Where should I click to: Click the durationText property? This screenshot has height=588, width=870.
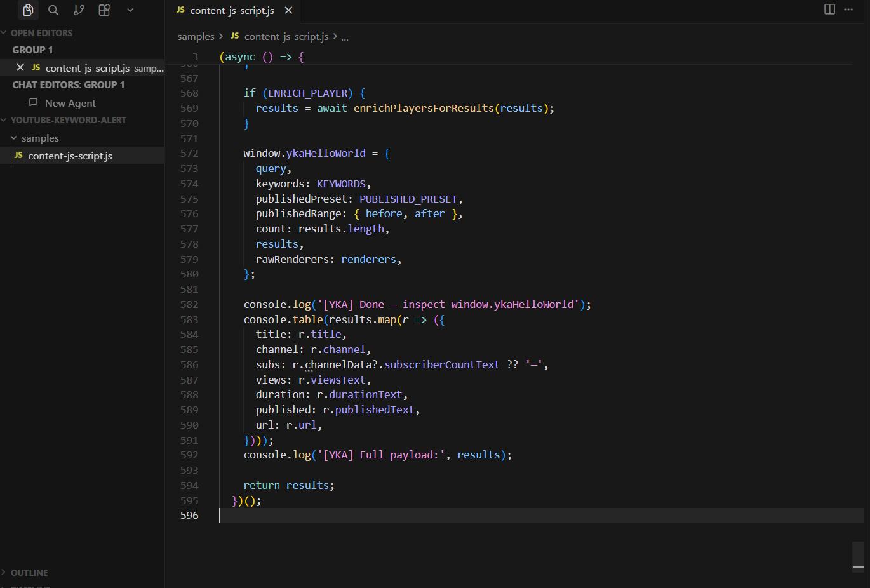[x=365, y=394]
